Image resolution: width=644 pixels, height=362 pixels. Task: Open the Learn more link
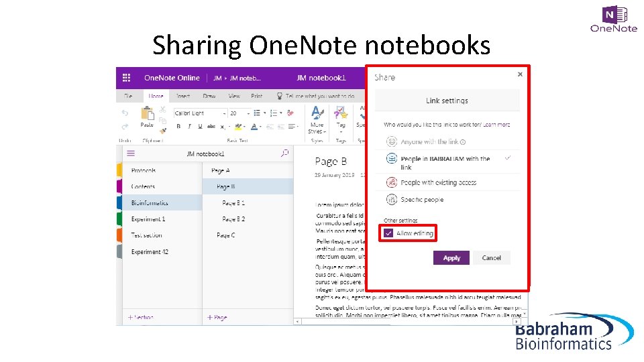click(496, 125)
